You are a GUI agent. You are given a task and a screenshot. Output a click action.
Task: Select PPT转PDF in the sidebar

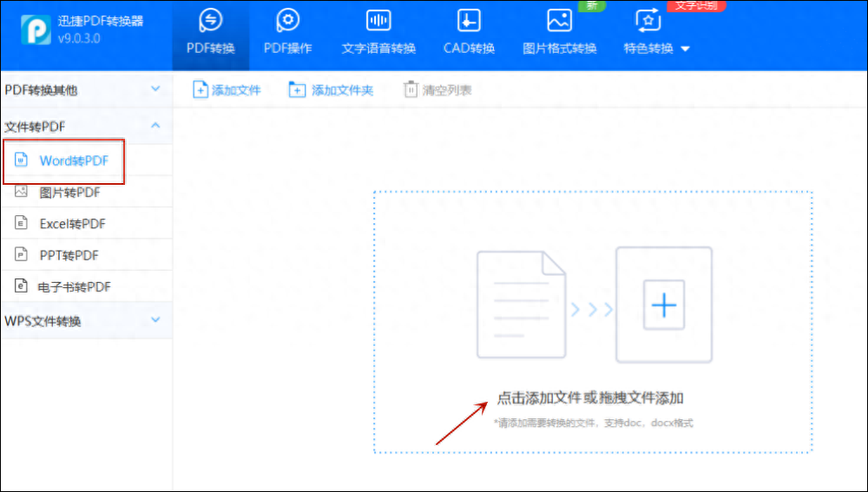coord(86,255)
